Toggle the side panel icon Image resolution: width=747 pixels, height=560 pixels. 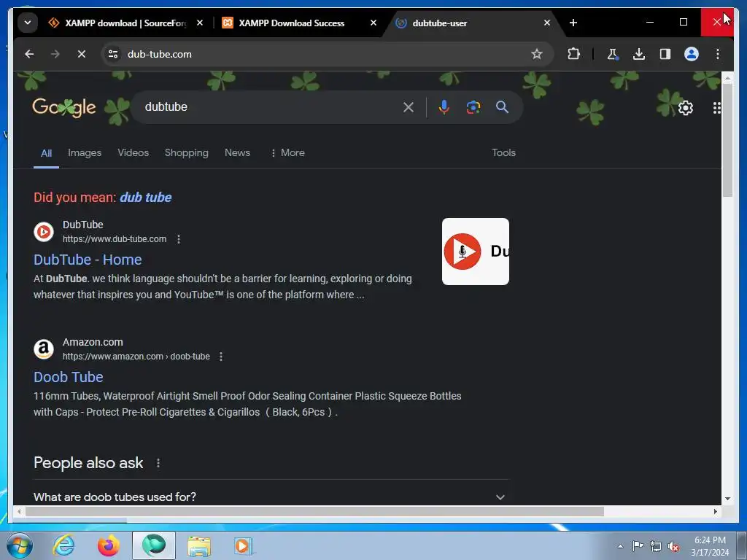pos(665,54)
